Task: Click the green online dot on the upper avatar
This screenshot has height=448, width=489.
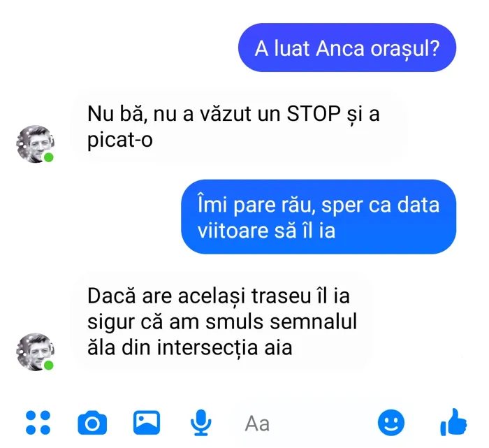Action: tap(48, 157)
